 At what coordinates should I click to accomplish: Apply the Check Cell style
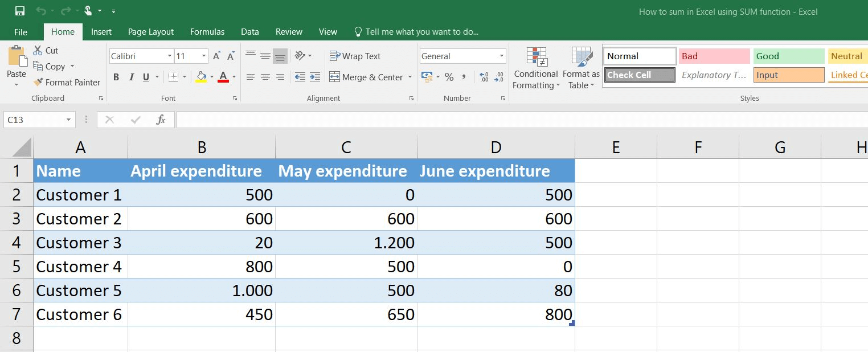pyautogui.click(x=640, y=75)
